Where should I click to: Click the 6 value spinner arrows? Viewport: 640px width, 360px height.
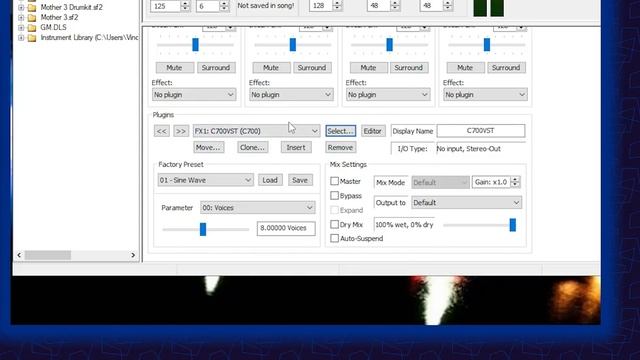click(224, 6)
